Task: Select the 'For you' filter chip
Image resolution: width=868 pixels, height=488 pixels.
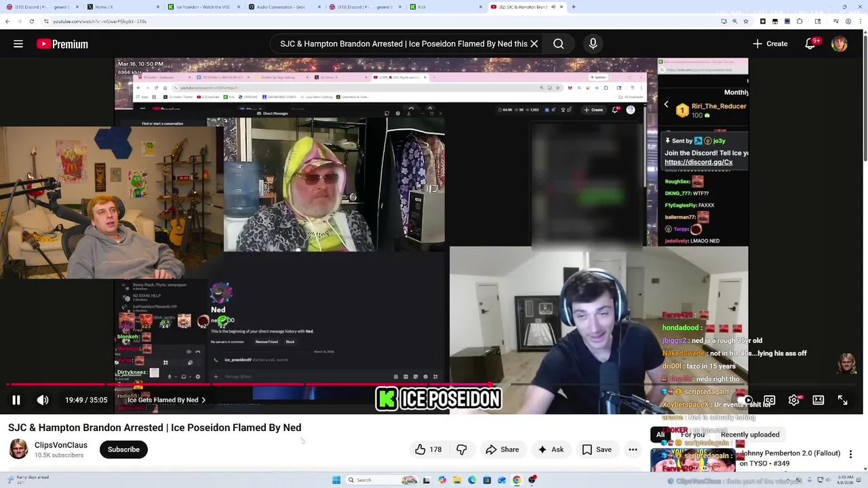Action: coord(692,434)
